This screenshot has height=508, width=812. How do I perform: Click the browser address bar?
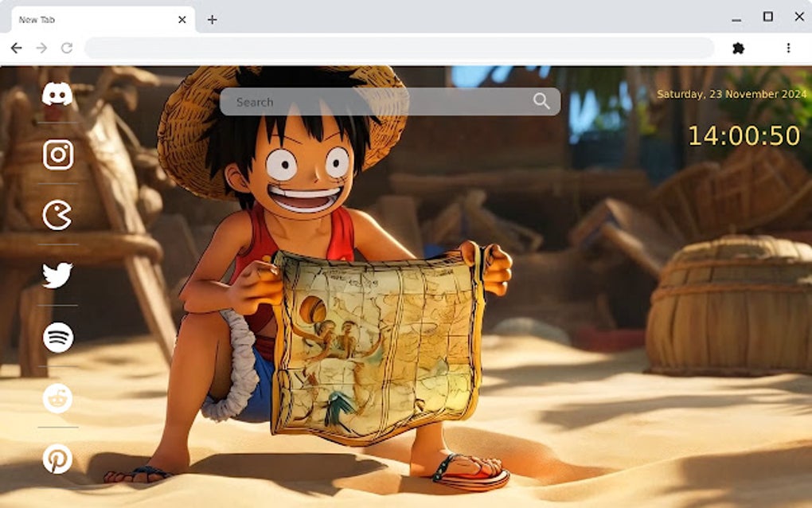tap(398, 48)
